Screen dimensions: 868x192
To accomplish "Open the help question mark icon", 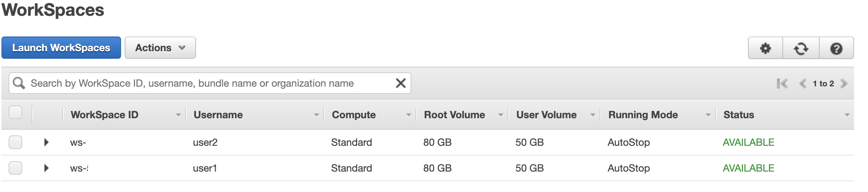I will point(836,48).
